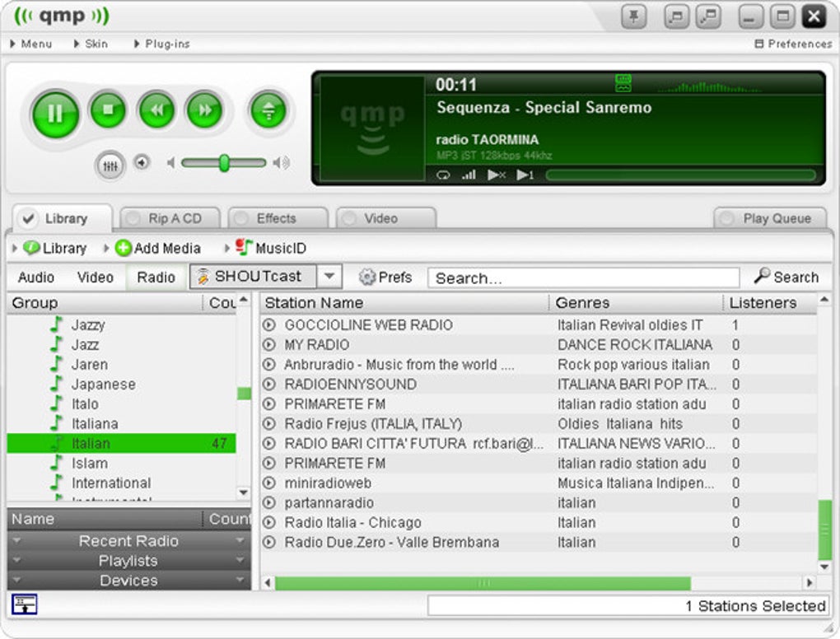The width and height of the screenshot is (840, 639).
Task: Skip to previous track button
Action: (x=156, y=110)
